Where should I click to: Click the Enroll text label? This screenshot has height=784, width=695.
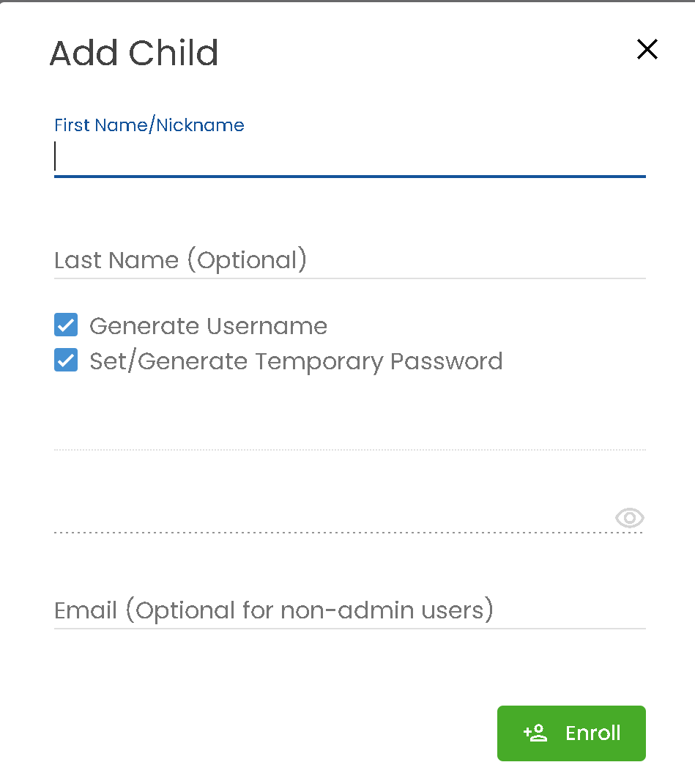593,733
